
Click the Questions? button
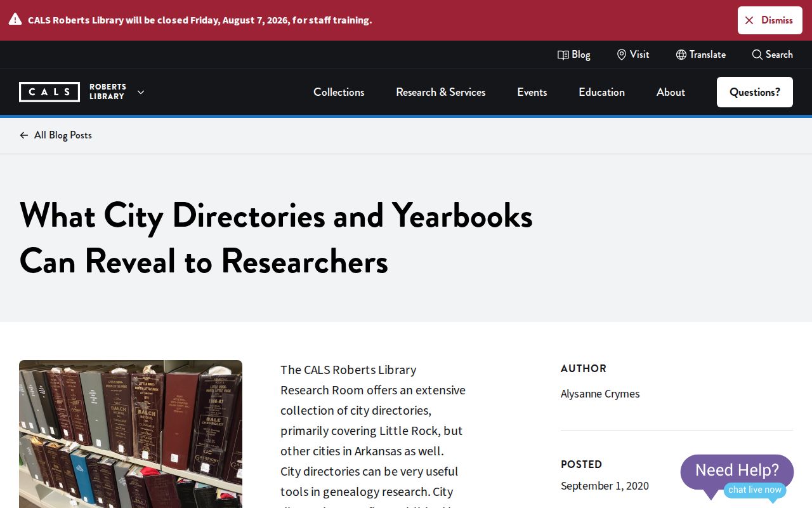click(x=755, y=92)
